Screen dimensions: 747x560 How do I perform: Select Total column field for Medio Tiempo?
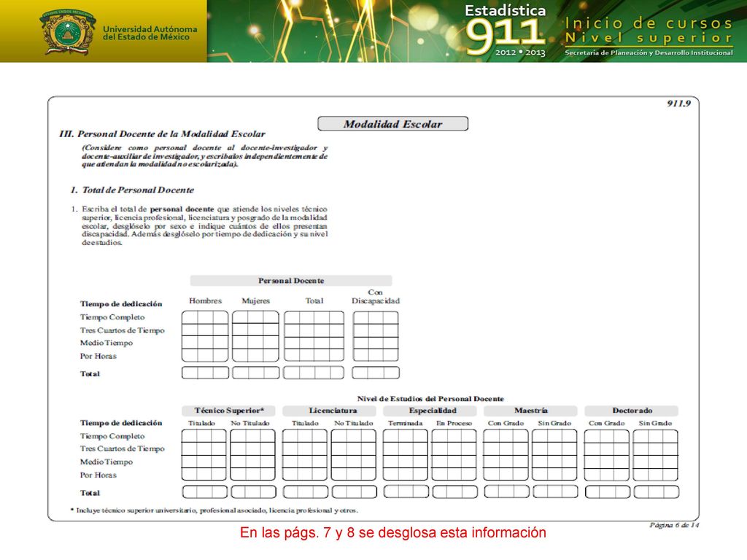pyautogui.click(x=314, y=343)
